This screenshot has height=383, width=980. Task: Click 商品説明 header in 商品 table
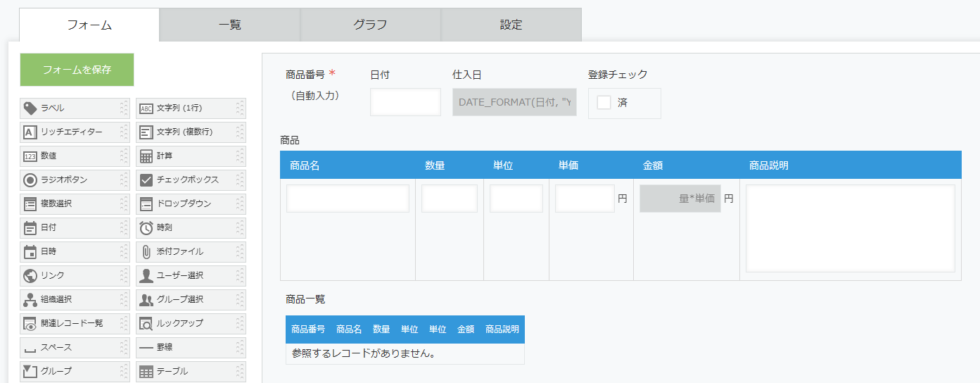769,165
